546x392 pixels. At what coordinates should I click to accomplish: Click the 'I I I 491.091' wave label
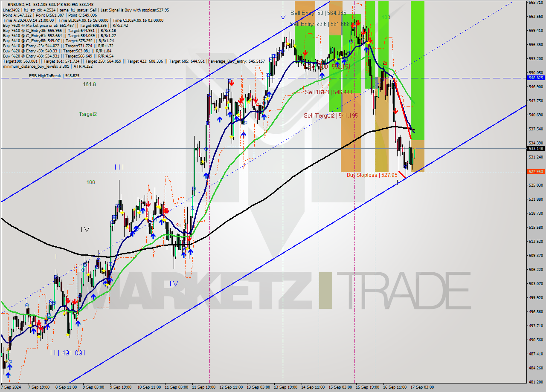(x=67, y=353)
